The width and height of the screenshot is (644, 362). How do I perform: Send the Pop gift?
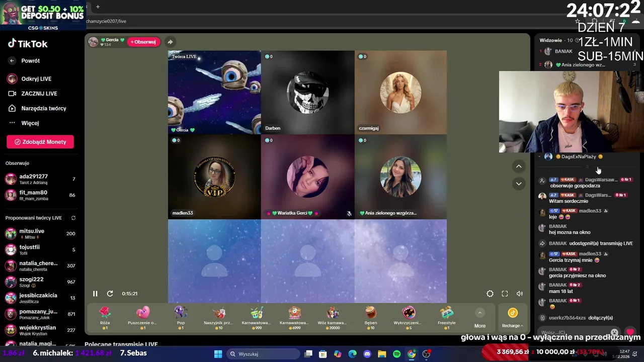tap(181, 318)
